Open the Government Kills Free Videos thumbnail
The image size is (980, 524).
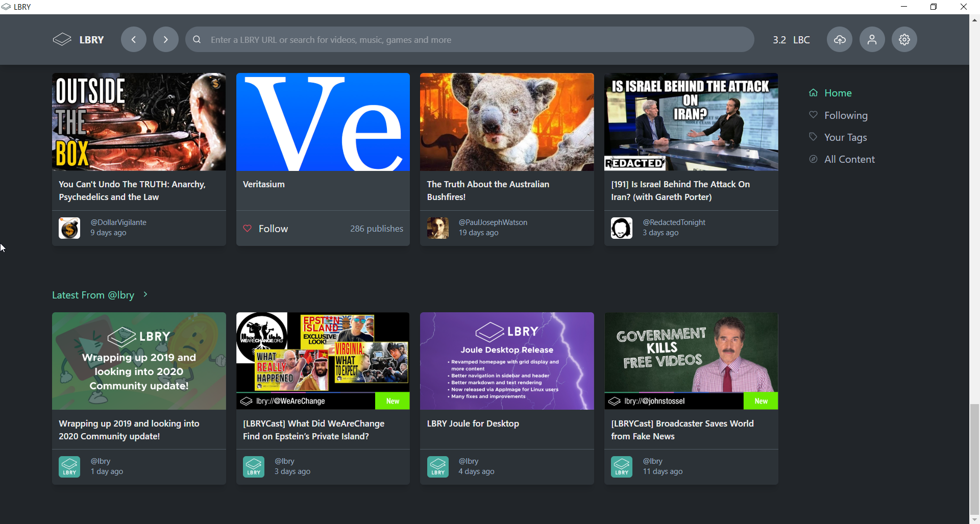pos(691,361)
